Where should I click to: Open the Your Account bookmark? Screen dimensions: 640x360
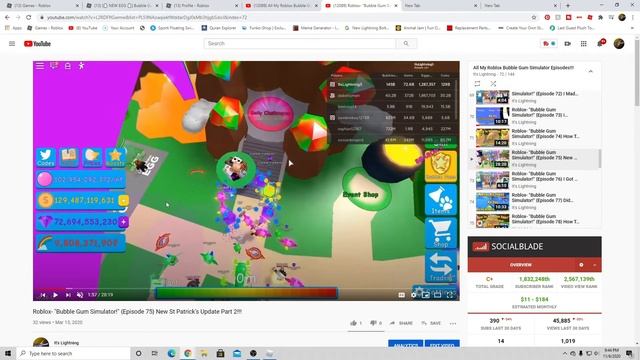pos(118,28)
